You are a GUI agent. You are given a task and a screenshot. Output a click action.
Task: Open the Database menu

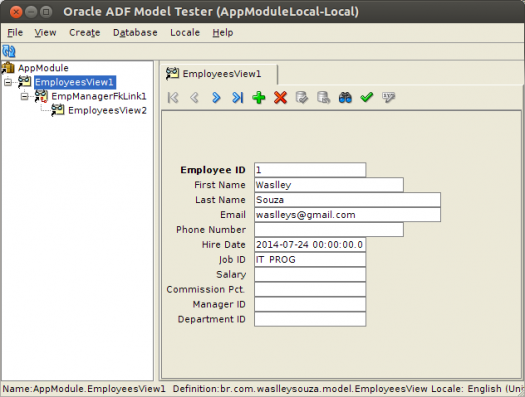[x=135, y=32]
